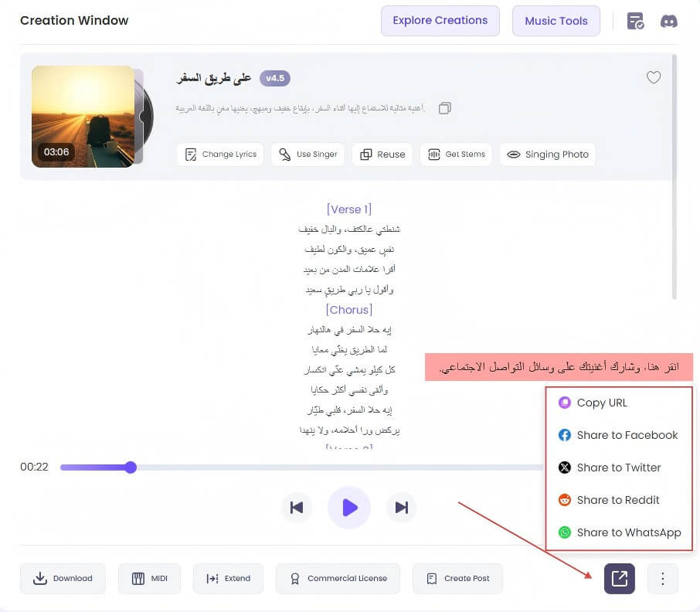This screenshot has width=700, height=612.
Task: Open the Explore Creations page
Action: (440, 21)
